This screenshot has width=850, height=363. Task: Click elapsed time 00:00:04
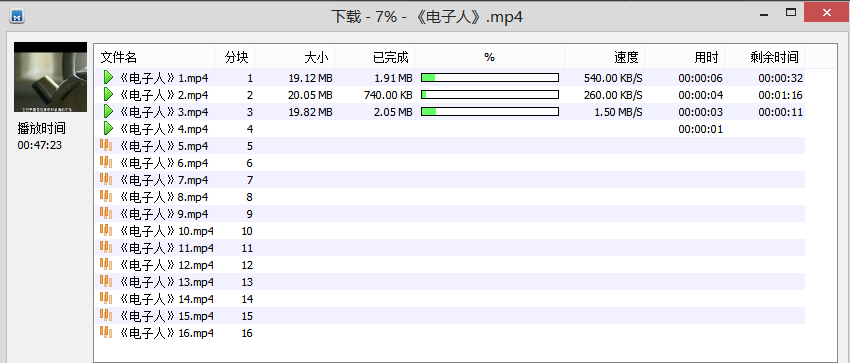point(700,95)
